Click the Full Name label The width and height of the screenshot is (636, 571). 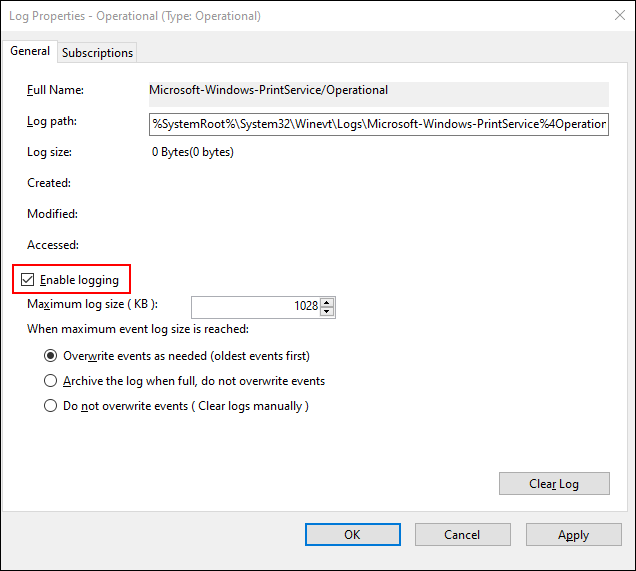pos(56,90)
